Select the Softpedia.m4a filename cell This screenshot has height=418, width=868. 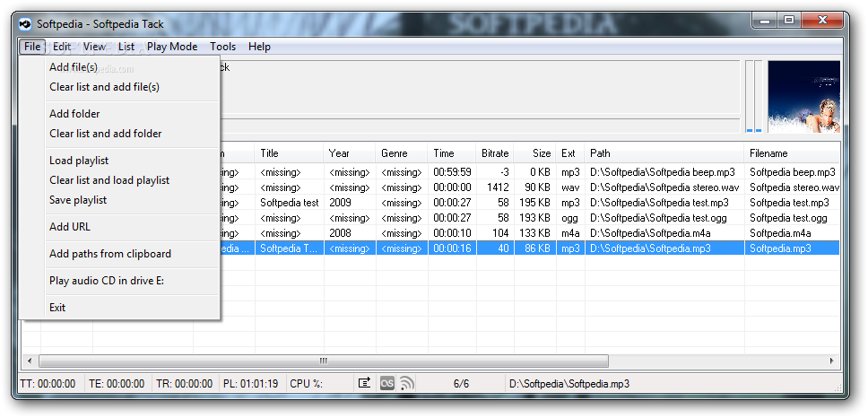coord(792,233)
